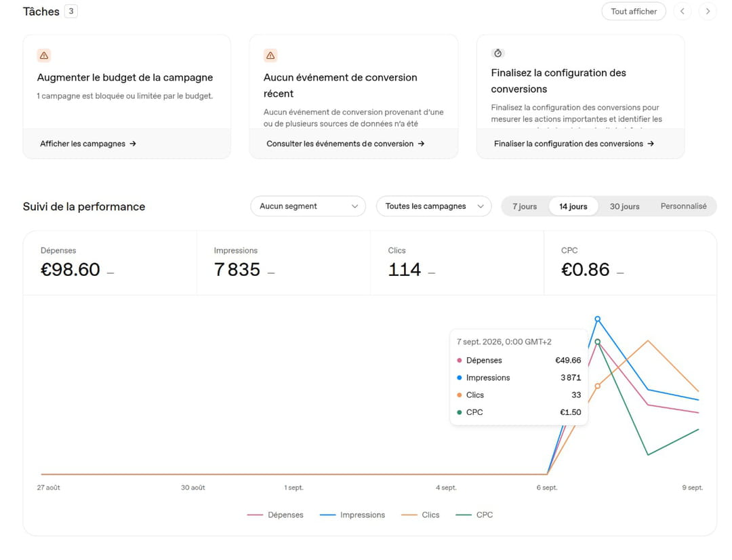732x560 pixels.
Task: Toggle Dépenses series in chart legend
Action: pos(275,515)
